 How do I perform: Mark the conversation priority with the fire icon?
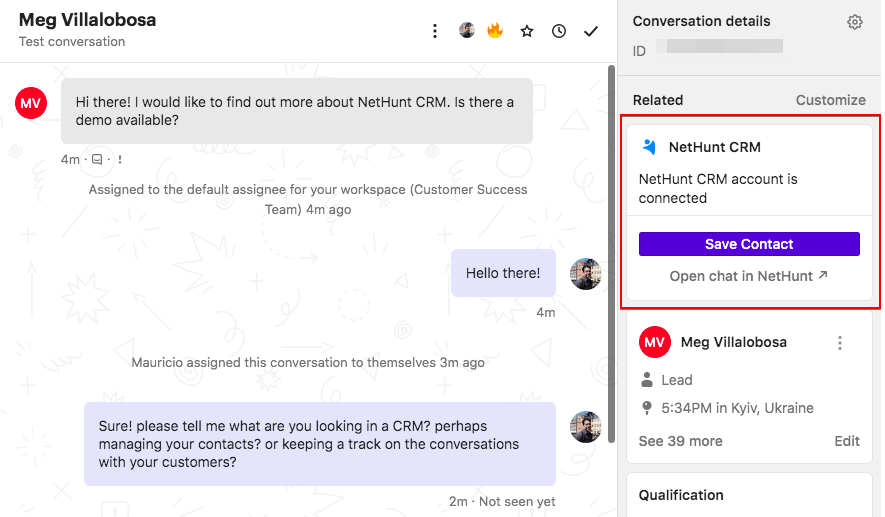tap(495, 30)
